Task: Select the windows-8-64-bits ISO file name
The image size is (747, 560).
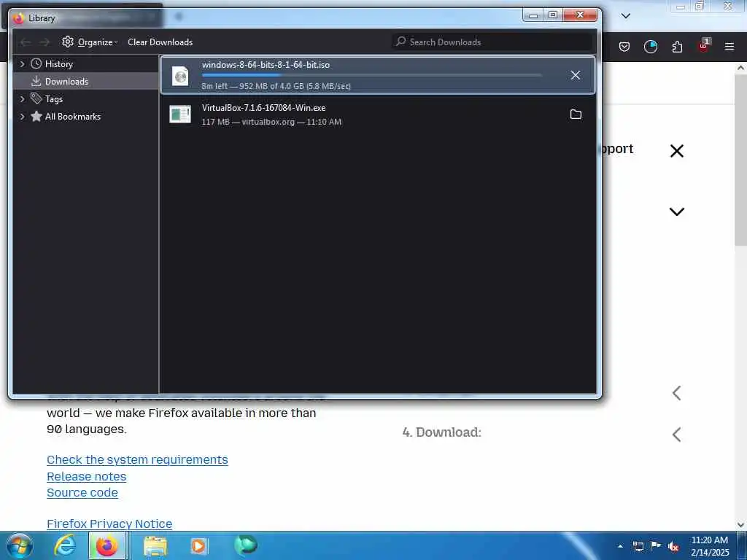Action: 266,65
